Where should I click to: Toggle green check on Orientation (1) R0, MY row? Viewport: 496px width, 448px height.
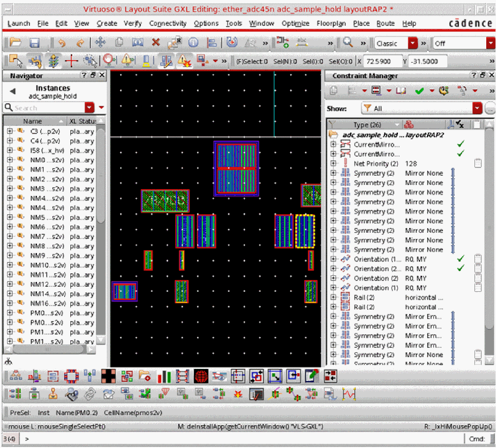[x=461, y=259]
